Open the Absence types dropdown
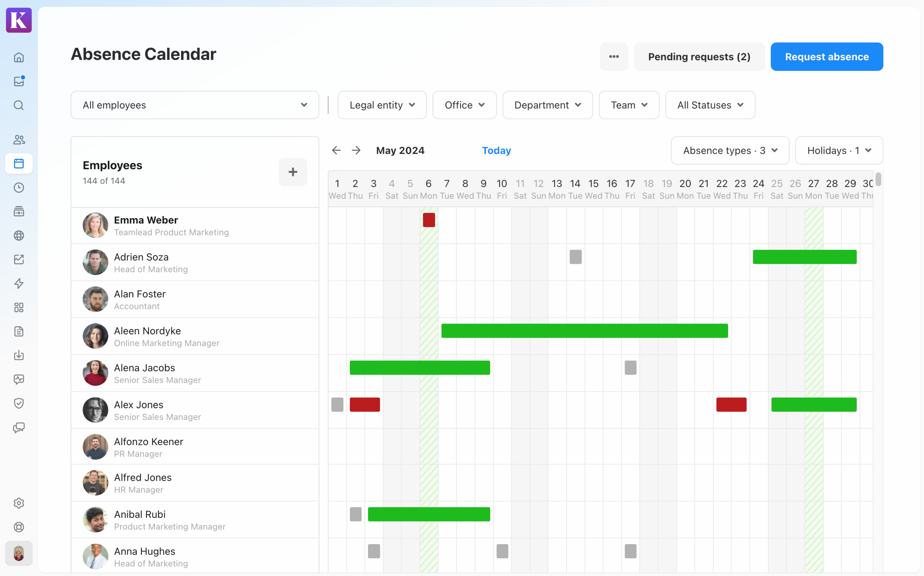 click(730, 150)
